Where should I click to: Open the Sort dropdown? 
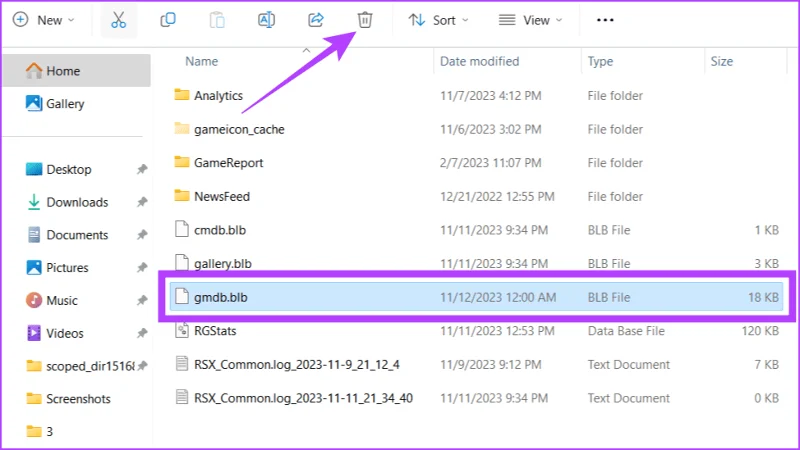[438, 20]
